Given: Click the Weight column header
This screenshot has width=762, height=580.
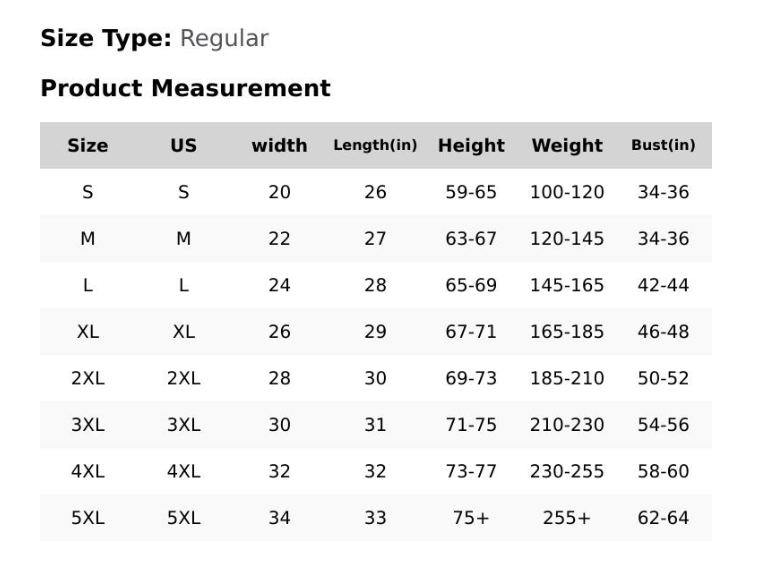Looking at the screenshot, I should pyautogui.click(x=567, y=145).
